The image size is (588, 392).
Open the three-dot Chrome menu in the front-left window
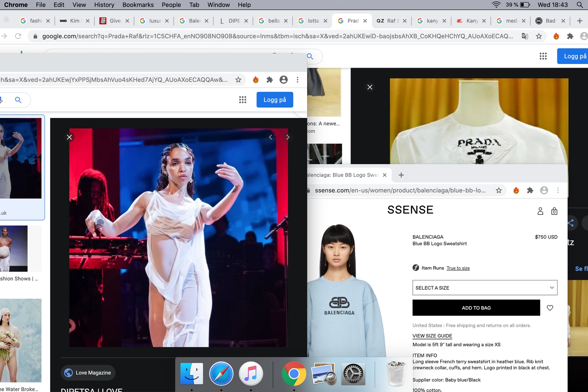point(297,80)
